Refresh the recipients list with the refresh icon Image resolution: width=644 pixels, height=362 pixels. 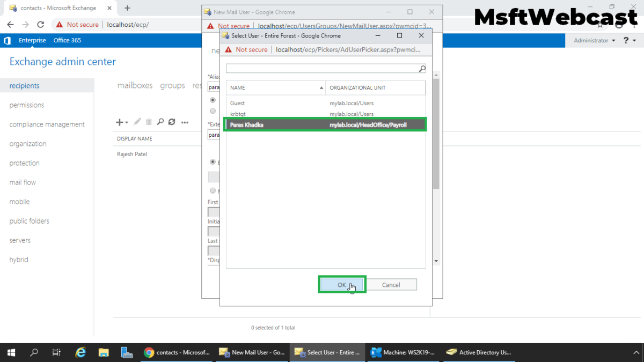coord(172,122)
